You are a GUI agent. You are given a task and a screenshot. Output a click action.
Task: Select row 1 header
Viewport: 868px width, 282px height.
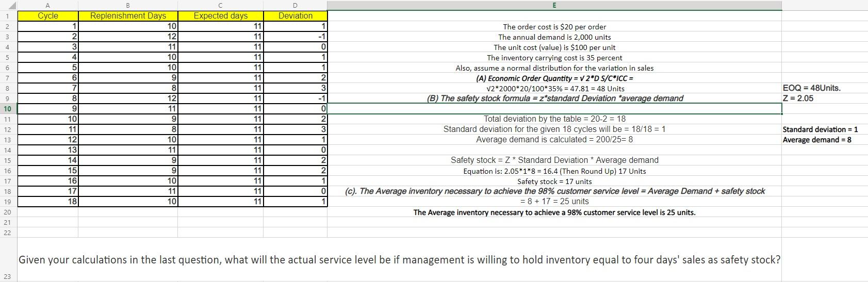pyautogui.click(x=8, y=16)
